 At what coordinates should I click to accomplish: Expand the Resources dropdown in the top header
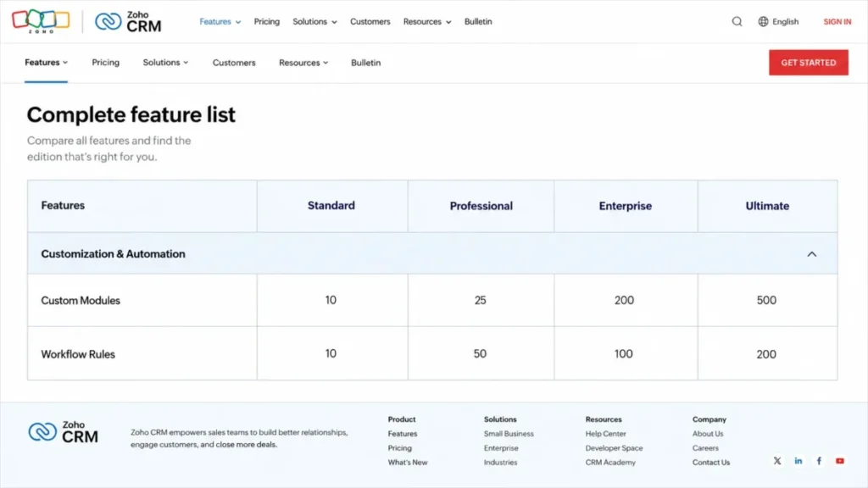coord(427,21)
